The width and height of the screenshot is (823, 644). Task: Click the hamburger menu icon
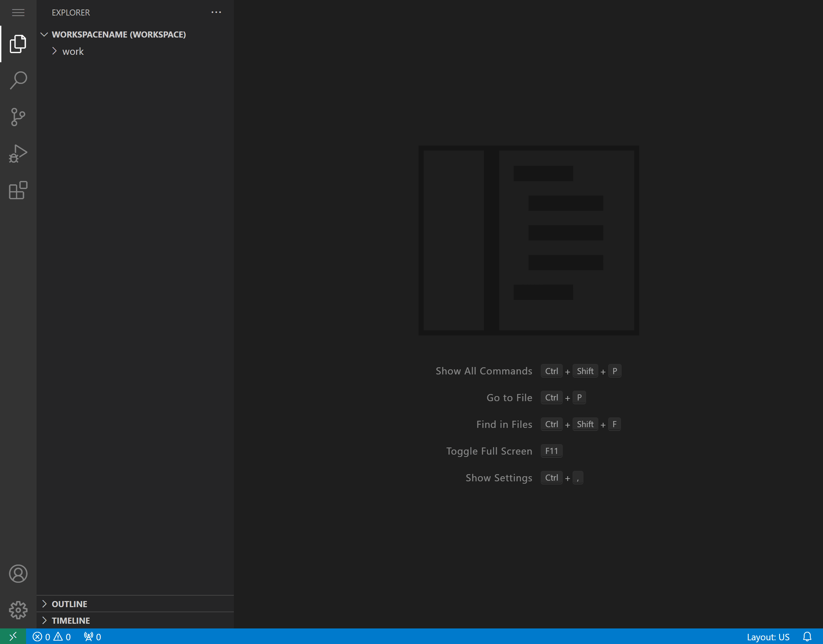pyautogui.click(x=18, y=12)
